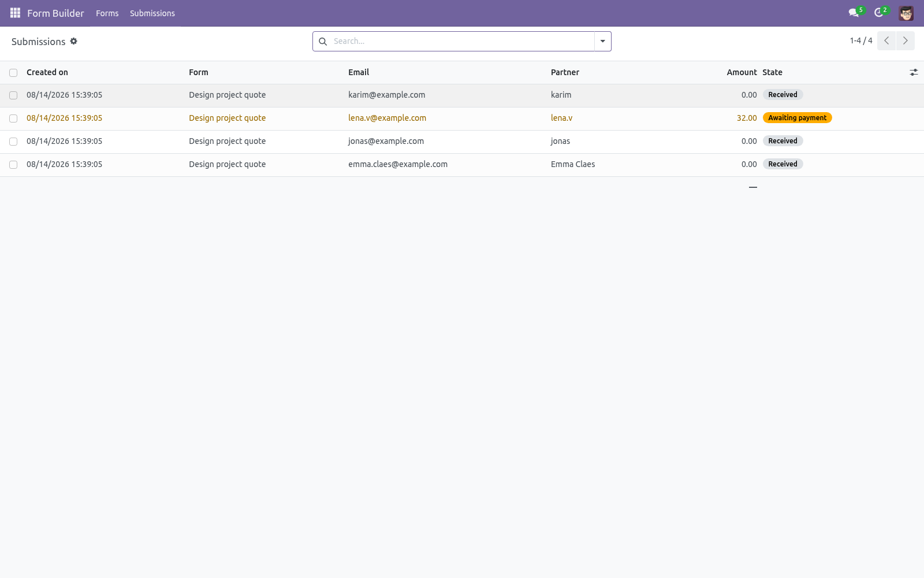Open the Forms menu

pyautogui.click(x=107, y=13)
